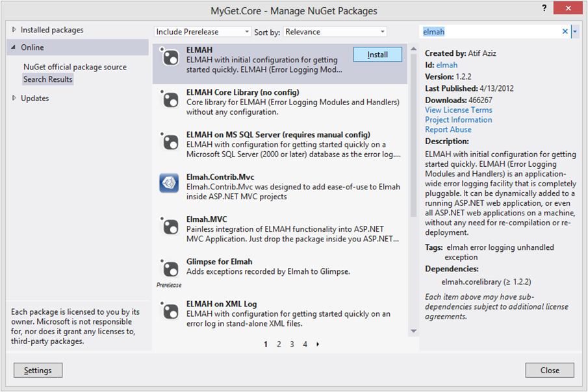Click the Elmah.MVC package icon
The image size is (588, 392).
coord(169,225)
